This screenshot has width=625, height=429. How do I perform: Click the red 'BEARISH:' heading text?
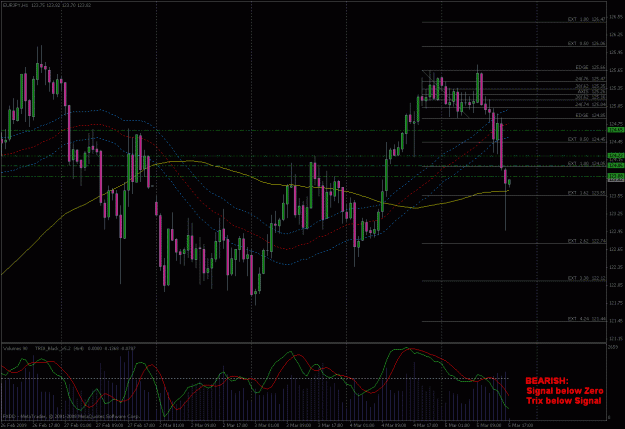[x=547, y=381]
